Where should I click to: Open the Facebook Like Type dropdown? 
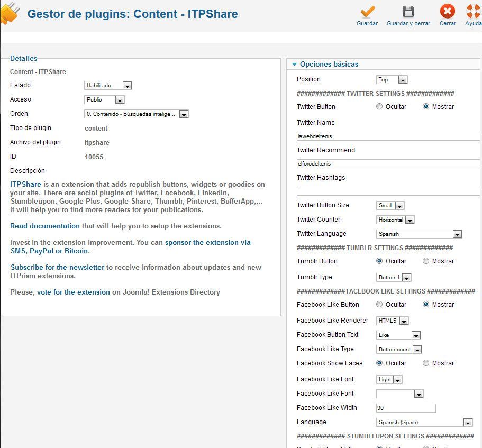(399, 350)
